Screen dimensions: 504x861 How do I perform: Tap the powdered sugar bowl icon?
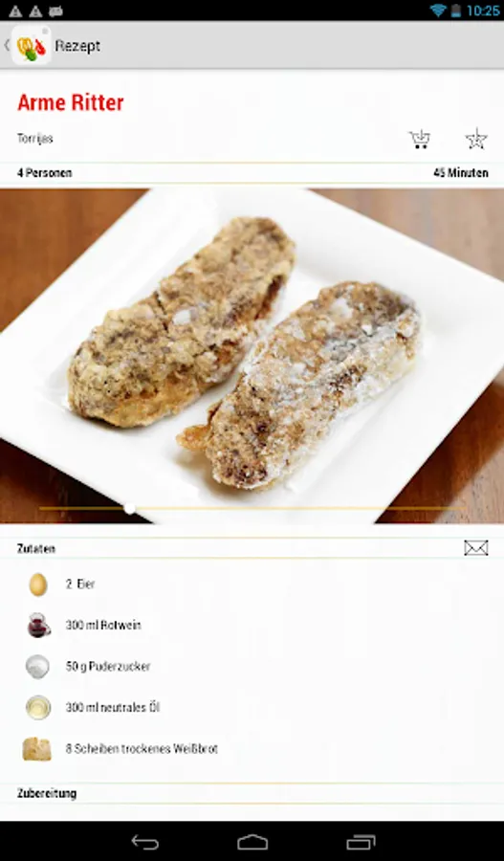pos(37,667)
